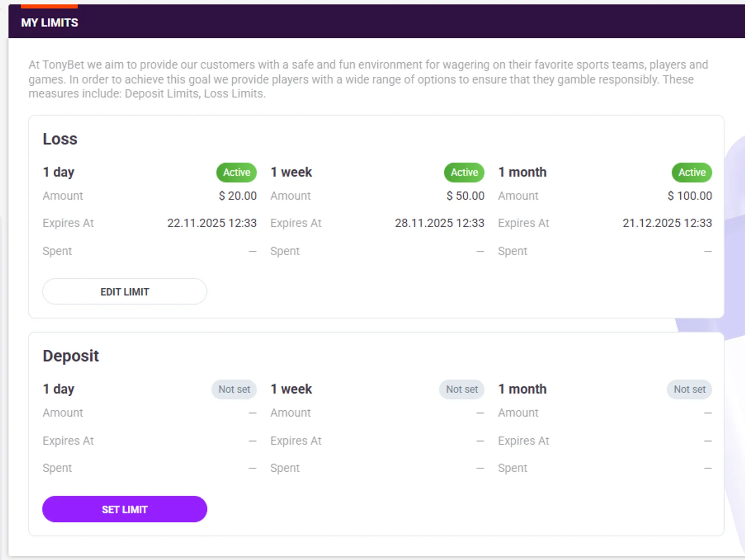Click the Not set badge for 1 week deposit
Screen dimensions: 745x560
click(462, 389)
